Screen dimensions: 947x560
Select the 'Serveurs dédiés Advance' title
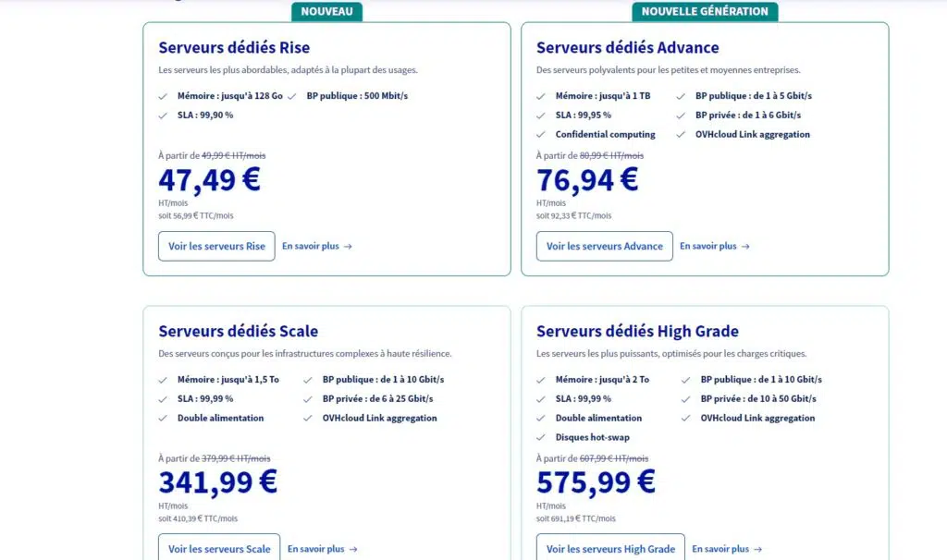click(x=627, y=47)
